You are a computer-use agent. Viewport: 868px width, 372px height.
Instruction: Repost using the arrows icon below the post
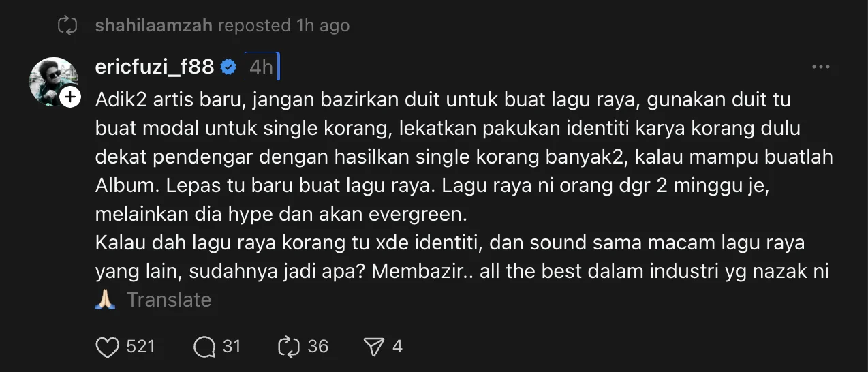(290, 347)
